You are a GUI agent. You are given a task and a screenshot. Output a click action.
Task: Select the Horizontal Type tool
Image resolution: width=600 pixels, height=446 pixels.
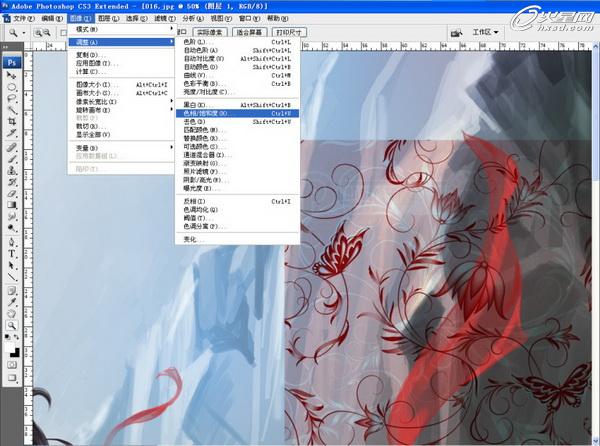coord(11,254)
